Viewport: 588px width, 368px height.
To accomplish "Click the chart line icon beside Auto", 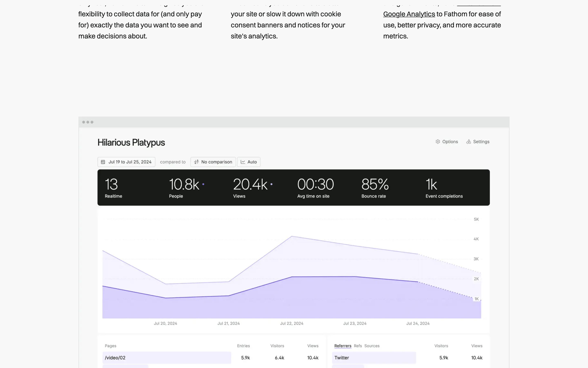I will click(x=243, y=162).
